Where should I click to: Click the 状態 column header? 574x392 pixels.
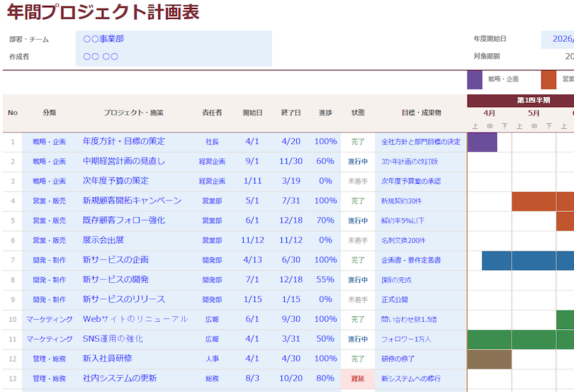358,113
